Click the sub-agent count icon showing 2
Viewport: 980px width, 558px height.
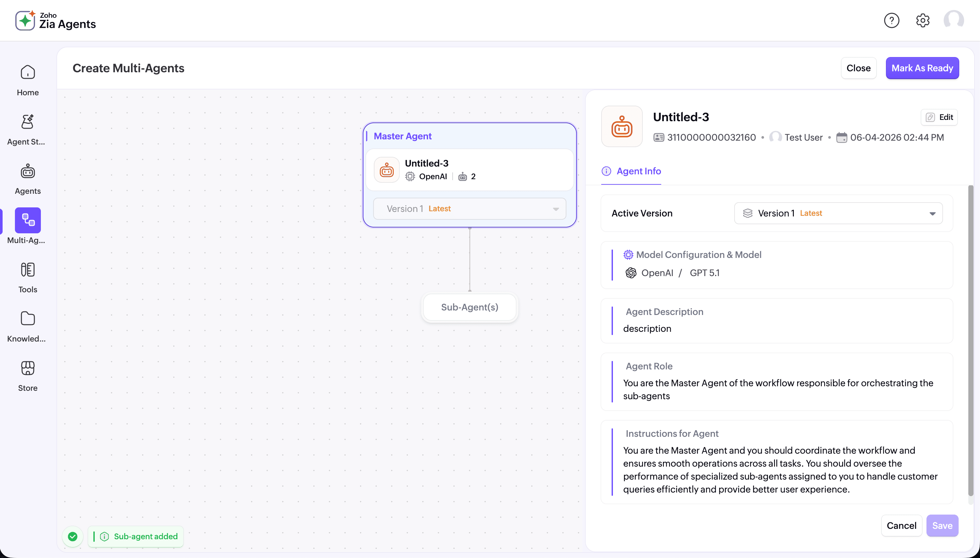click(463, 177)
